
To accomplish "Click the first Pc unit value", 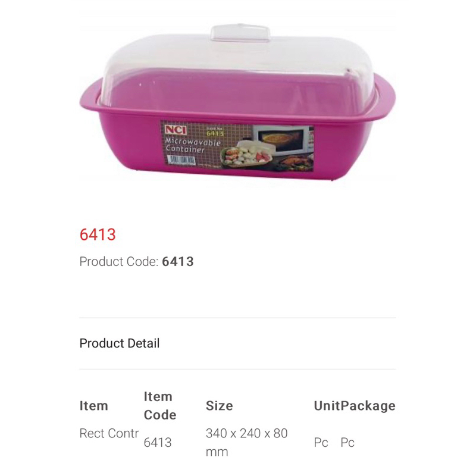I will pyautogui.click(x=321, y=443).
